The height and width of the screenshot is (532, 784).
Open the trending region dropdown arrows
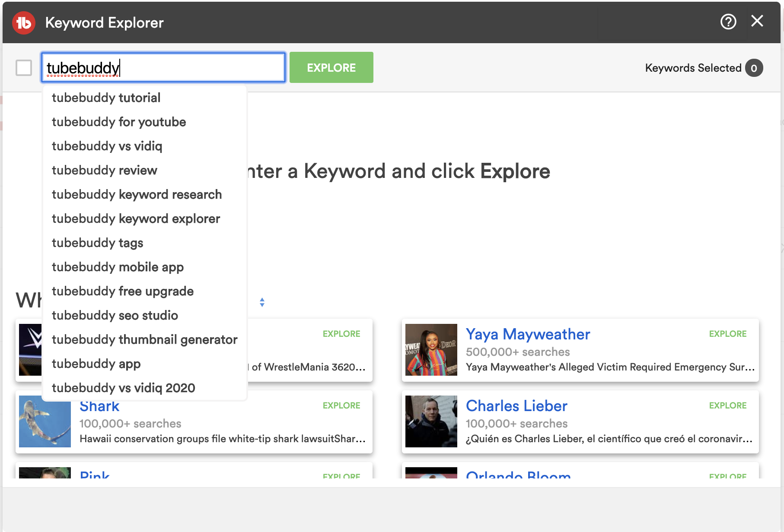[x=262, y=302]
